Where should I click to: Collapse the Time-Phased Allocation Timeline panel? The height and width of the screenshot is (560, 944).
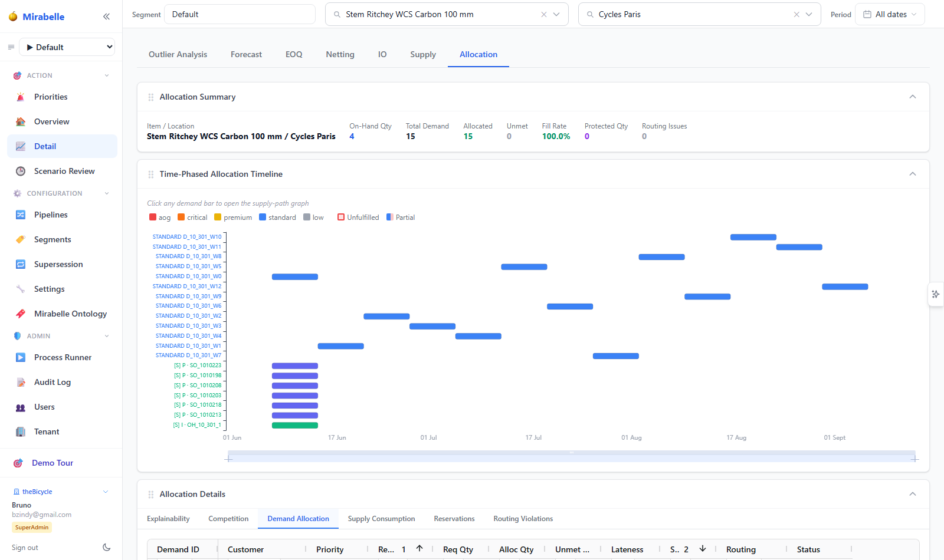(913, 174)
